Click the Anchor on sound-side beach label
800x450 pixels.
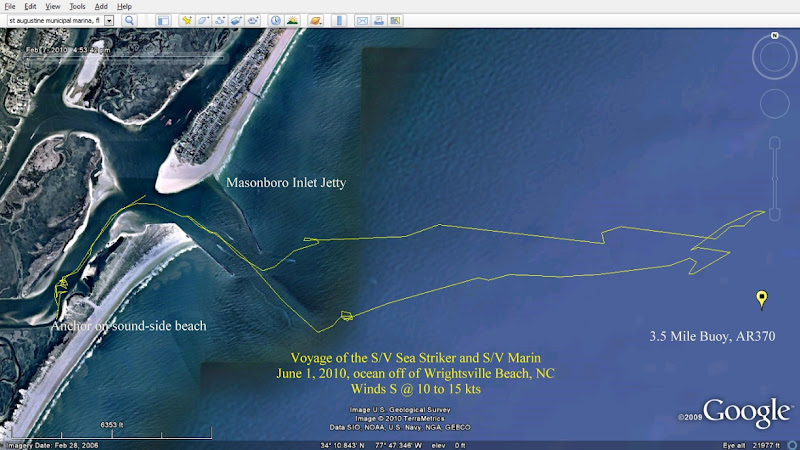point(129,326)
